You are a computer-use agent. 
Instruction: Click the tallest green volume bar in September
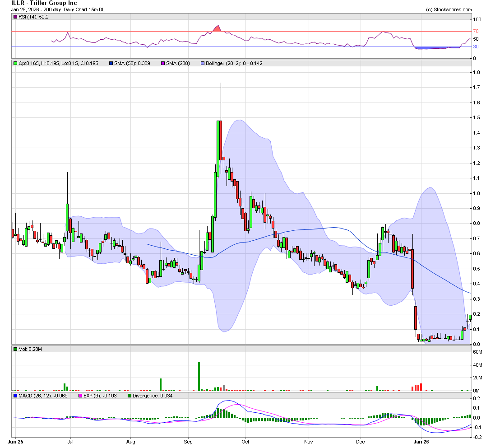pyautogui.click(x=199, y=376)
